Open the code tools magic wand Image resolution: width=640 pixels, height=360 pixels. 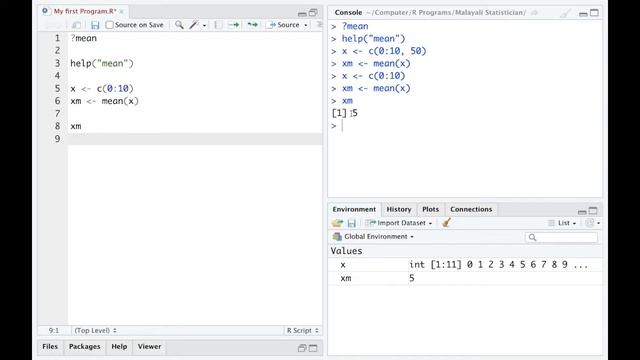194,25
